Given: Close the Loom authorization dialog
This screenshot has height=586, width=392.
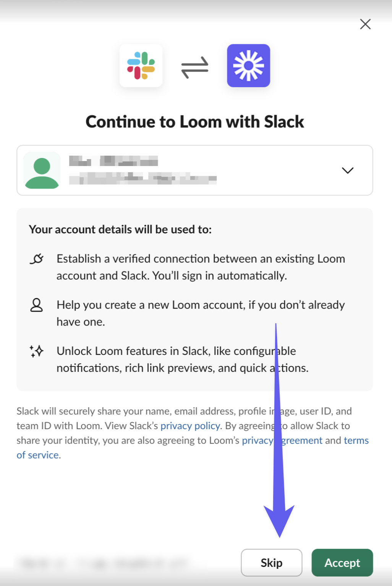Looking at the screenshot, I should tap(365, 24).
